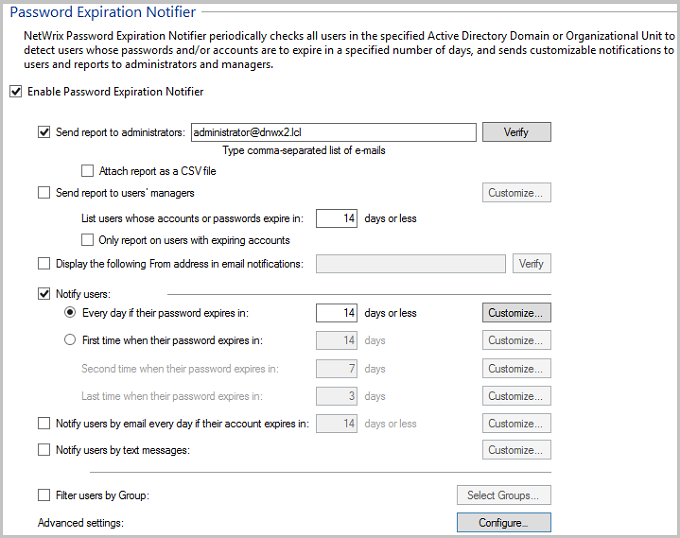Click 'List users whose accounts or passwords expire in' label
The width and height of the screenshot is (680, 538).
click(x=192, y=218)
